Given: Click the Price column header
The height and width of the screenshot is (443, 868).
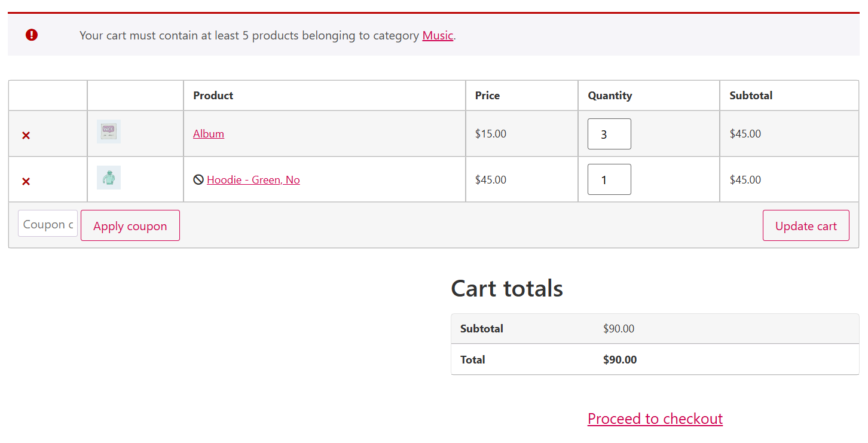Looking at the screenshot, I should (487, 96).
